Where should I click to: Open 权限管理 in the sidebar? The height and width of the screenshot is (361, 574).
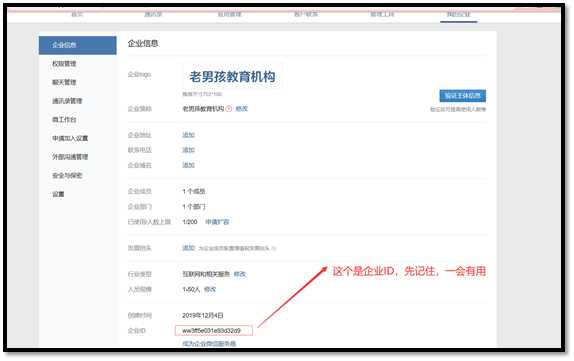pyautogui.click(x=64, y=64)
